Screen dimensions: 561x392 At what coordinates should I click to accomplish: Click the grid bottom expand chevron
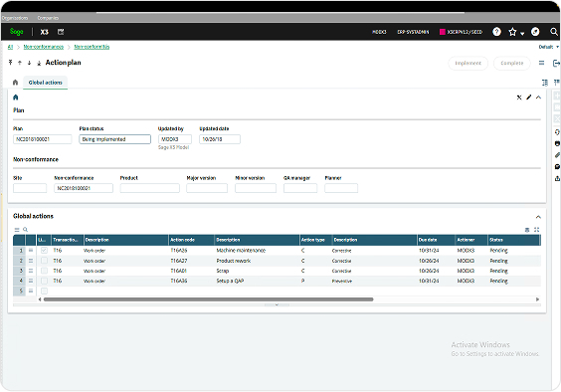tap(277, 305)
